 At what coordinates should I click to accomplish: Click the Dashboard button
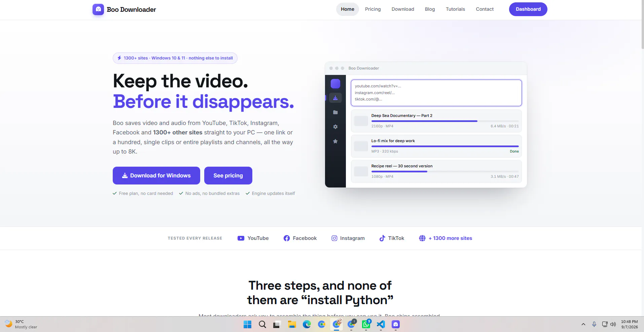[528, 9]
